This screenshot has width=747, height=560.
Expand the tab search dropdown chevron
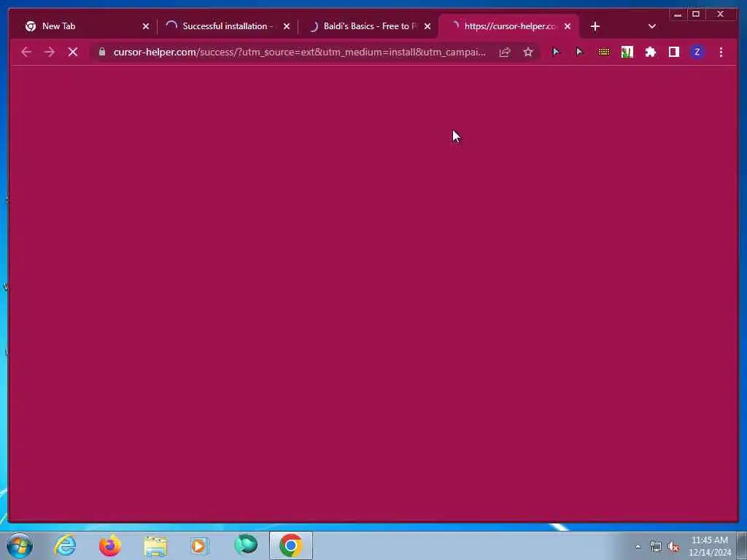(652, 27)
